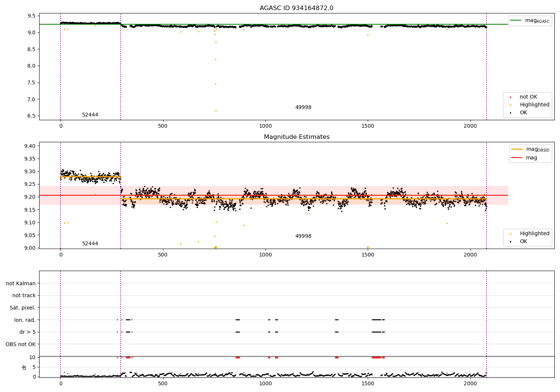Click the 9.5 tick on top plot
This screenshot has height=392, width=560.
(31, 16)
